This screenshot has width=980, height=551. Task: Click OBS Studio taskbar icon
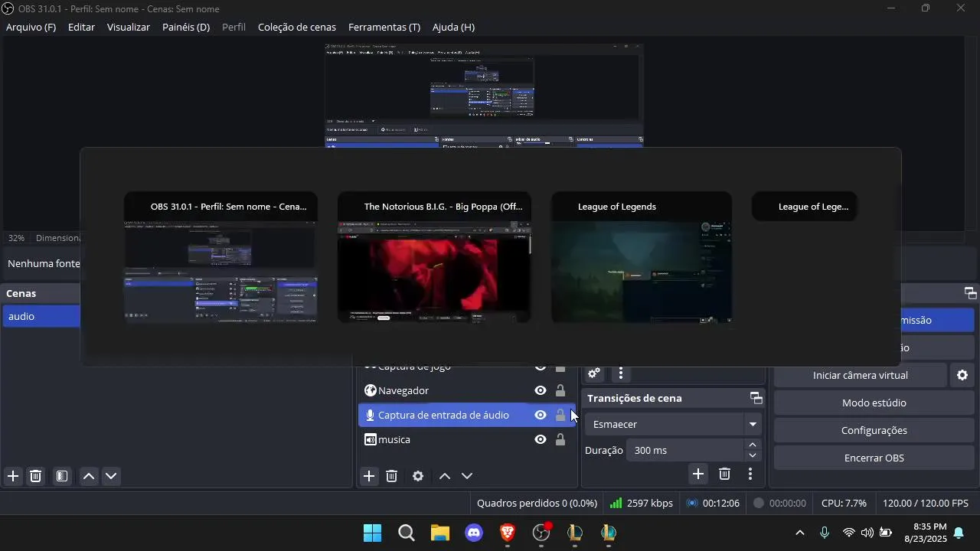pyautogui.click(x=541, y=533)
